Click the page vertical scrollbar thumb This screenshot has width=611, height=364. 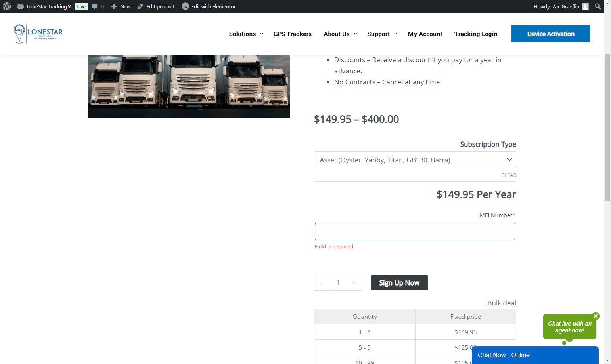(x=607, y=127)
